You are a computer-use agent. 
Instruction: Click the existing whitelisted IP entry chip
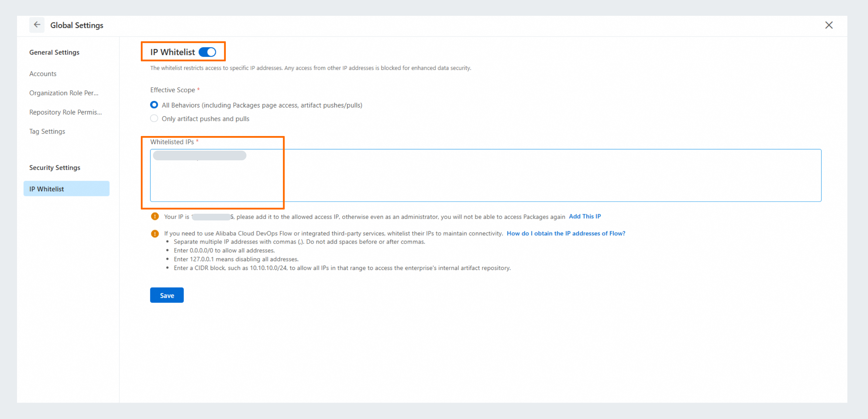click(x=199, y=155)
